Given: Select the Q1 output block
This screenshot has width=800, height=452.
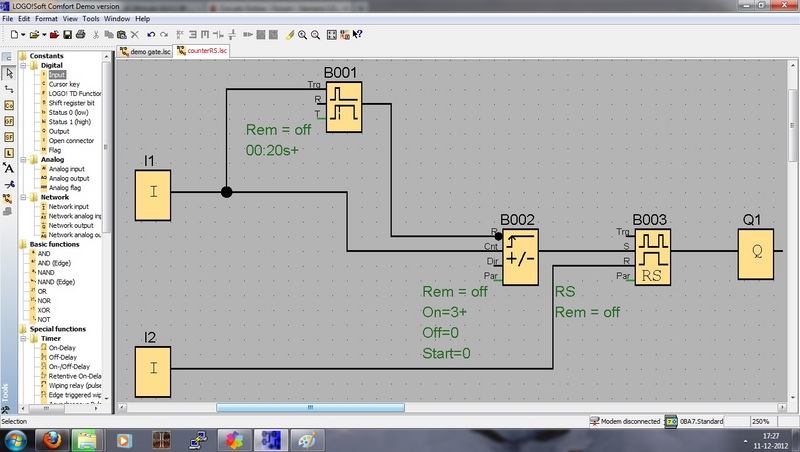Looking at the screenshot, I should (x=756, y=254).
